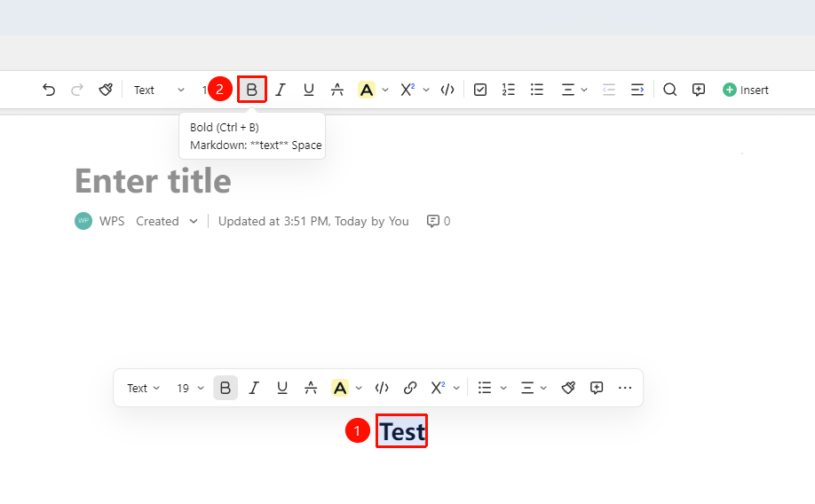Click the Enter title field
The height and width of the screenshot is (504, 815).
153,181
